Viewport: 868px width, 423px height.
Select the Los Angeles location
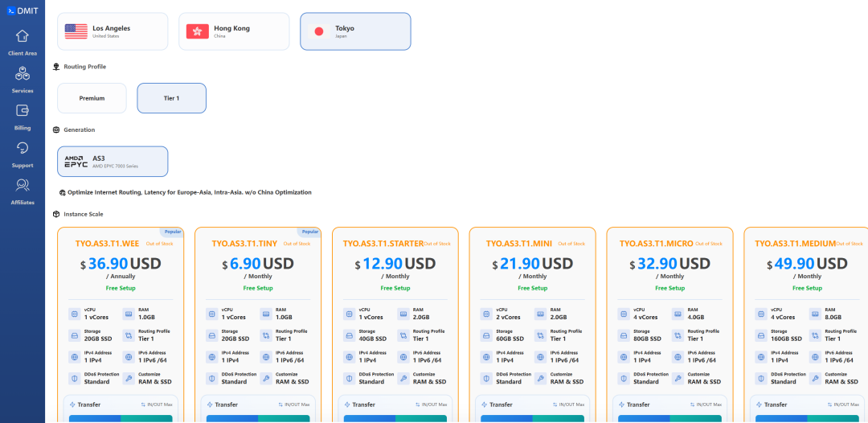point(113,31)
